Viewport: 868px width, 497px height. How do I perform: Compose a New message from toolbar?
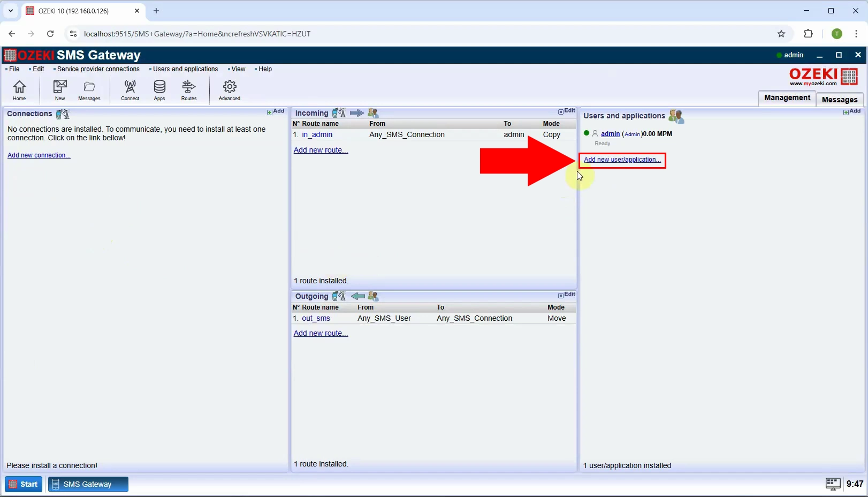[60, 90]
